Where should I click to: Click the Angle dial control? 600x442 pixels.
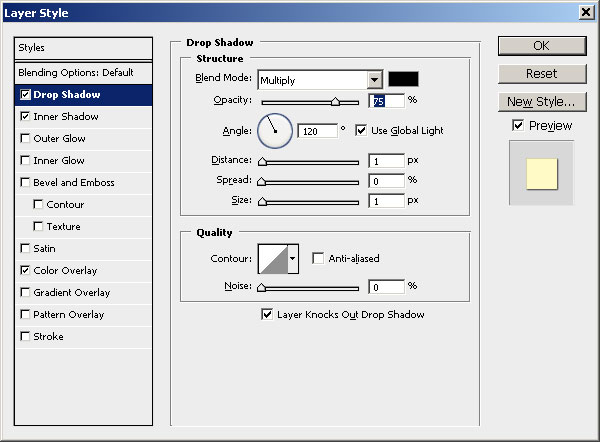tap(275, 131)
